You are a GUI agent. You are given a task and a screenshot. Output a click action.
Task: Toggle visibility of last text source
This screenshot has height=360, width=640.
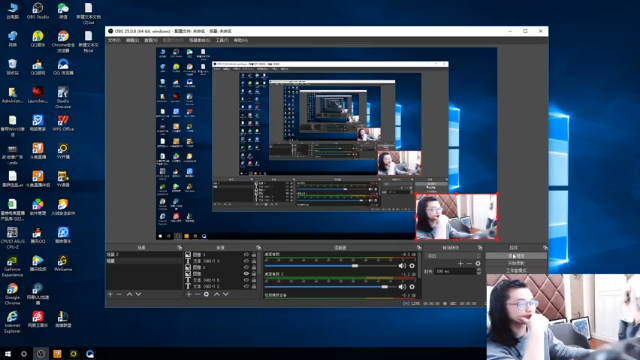(x=246, y=287)
